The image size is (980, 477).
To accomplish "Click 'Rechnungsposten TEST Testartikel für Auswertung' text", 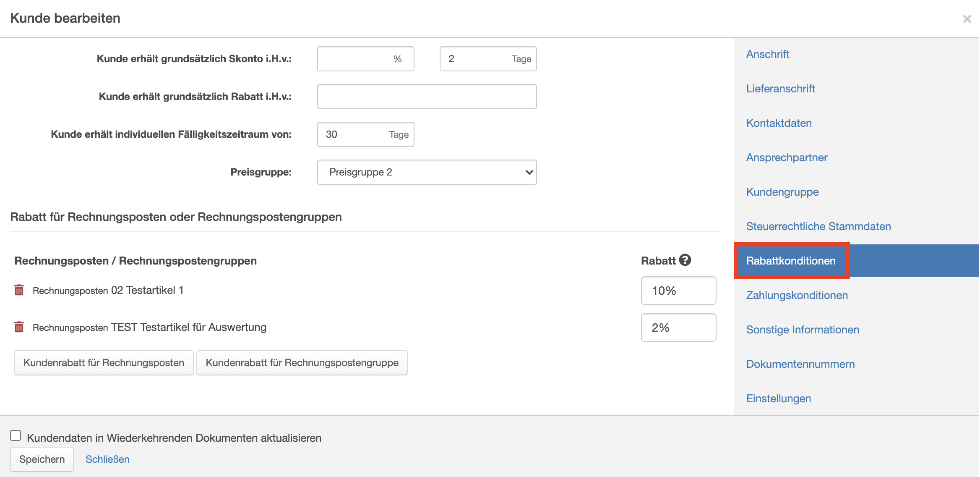I will pyautogui.click(x=149, y=328).
